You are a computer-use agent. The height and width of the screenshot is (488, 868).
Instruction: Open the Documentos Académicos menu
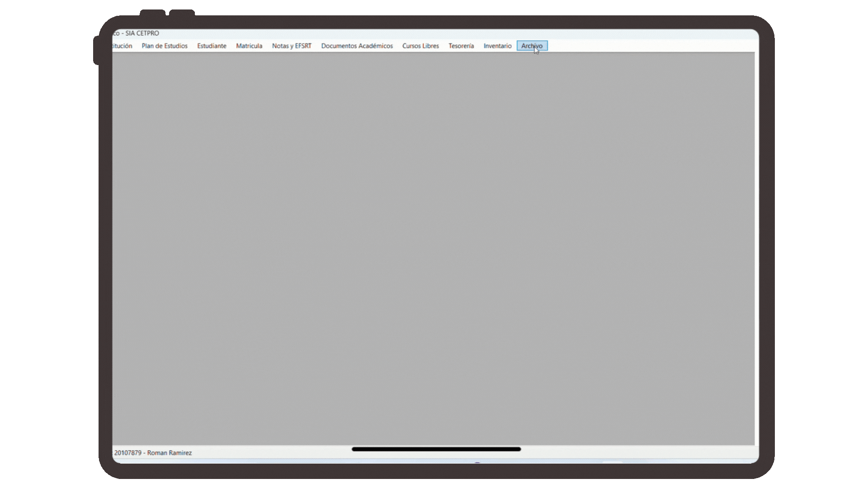[x=357, y=46]
